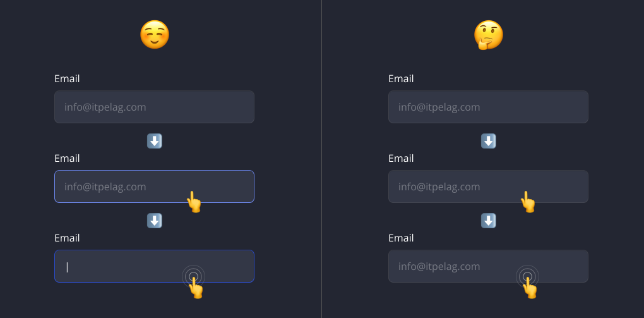Click first down arrow under smiling emoji column

(155, 141)
